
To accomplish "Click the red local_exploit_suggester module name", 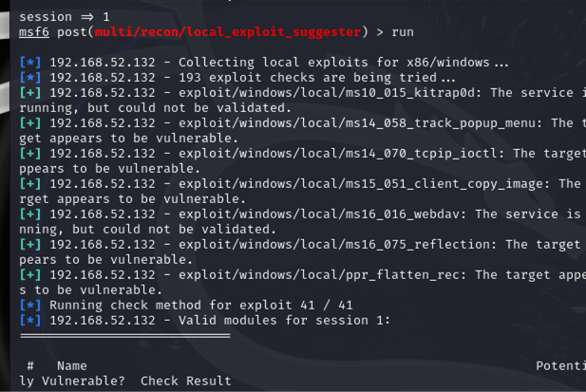I will pyautogui.click(x=228, y=31).
